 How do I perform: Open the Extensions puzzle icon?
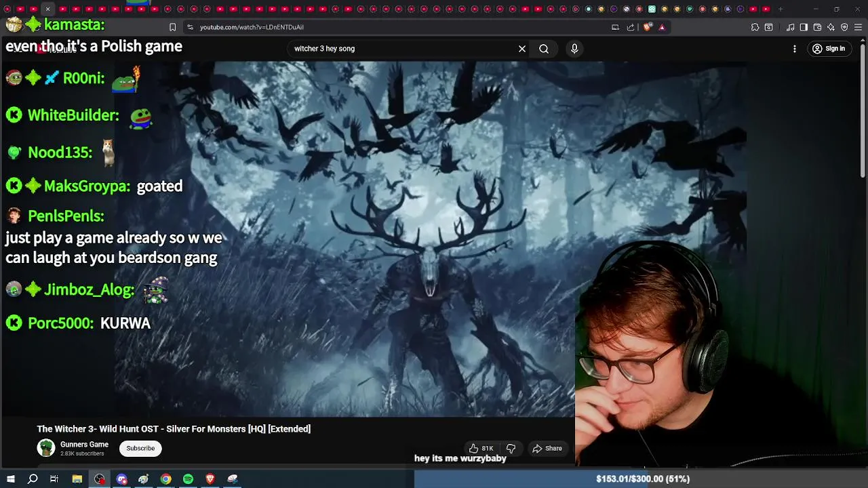click(755, 27)
